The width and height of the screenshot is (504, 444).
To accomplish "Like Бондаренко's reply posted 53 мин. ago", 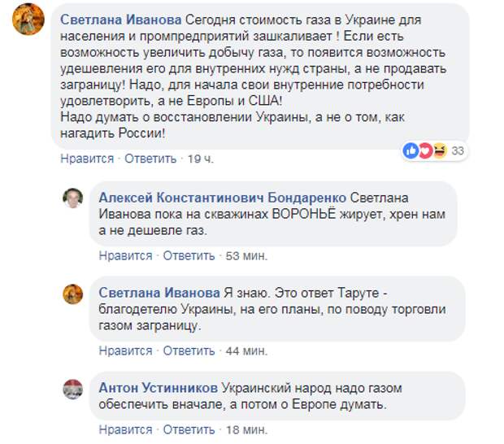I will click(x=126, y=256).
